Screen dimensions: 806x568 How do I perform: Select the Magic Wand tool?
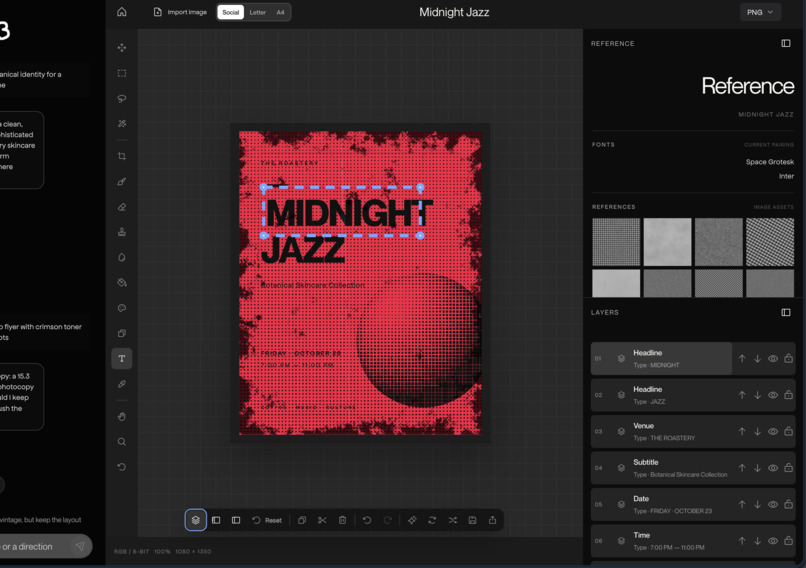pyautogui.click(x=122, y=123)
